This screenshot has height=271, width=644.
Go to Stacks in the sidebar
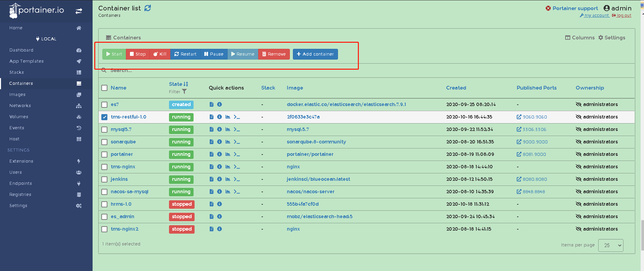coord(46,72)
